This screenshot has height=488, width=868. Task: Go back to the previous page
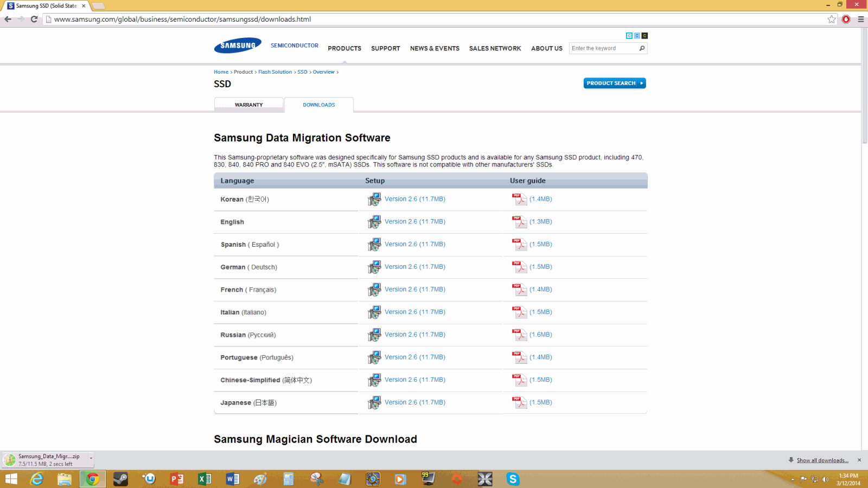(8, 19)
